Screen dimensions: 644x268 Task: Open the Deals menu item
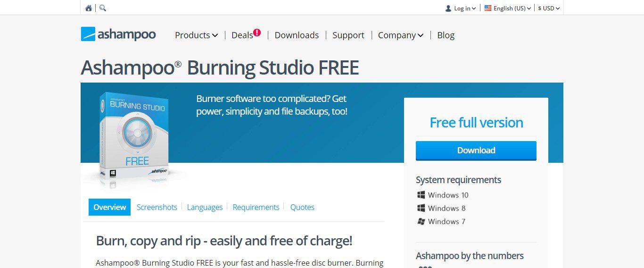242,35
